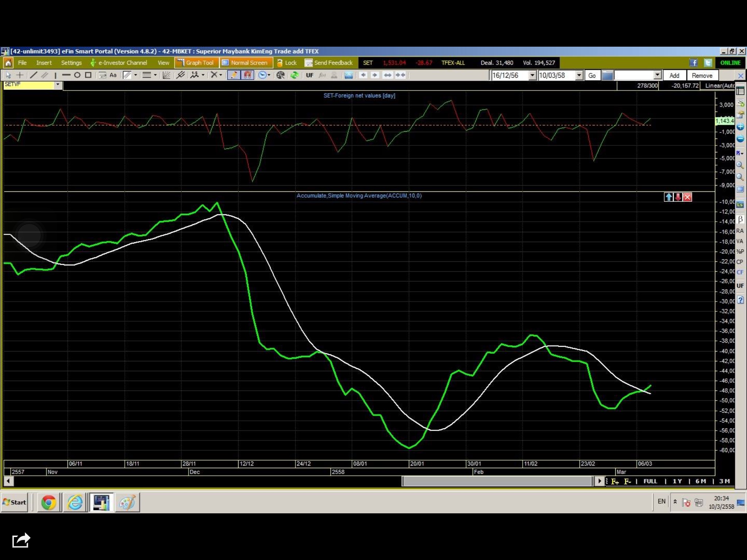The width and height of the screenshot is (747, 560).
Task: Select the trend line drawing tool
Action: click(x=33, y=75)
